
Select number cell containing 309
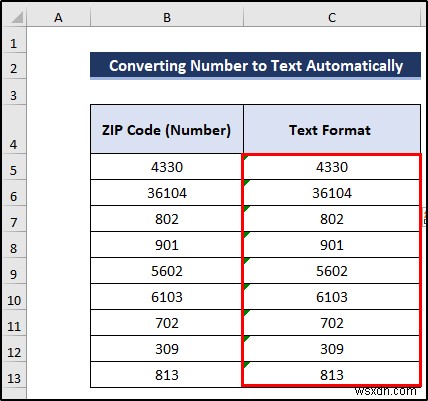(x=167, y=349)
